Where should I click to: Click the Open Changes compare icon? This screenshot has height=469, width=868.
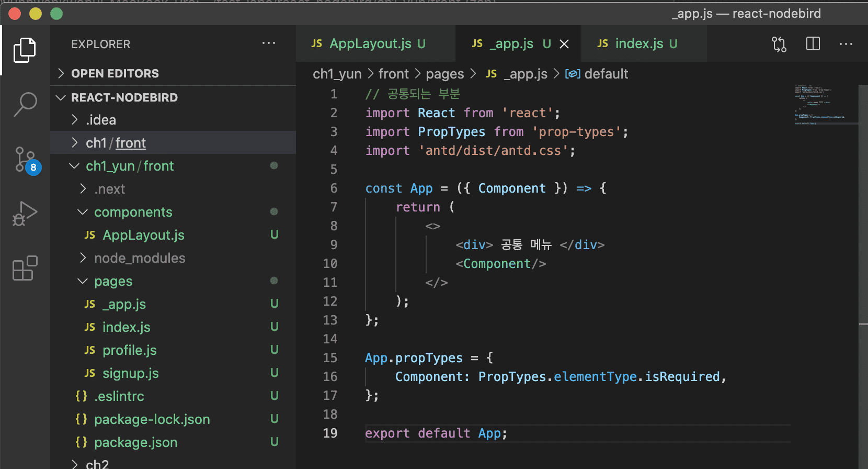click(x=779, y=44)
